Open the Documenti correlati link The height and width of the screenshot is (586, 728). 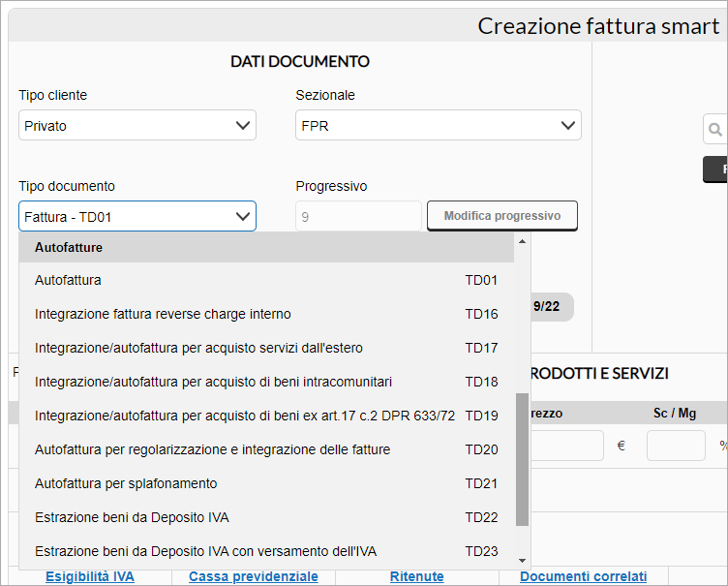(583, 576)
